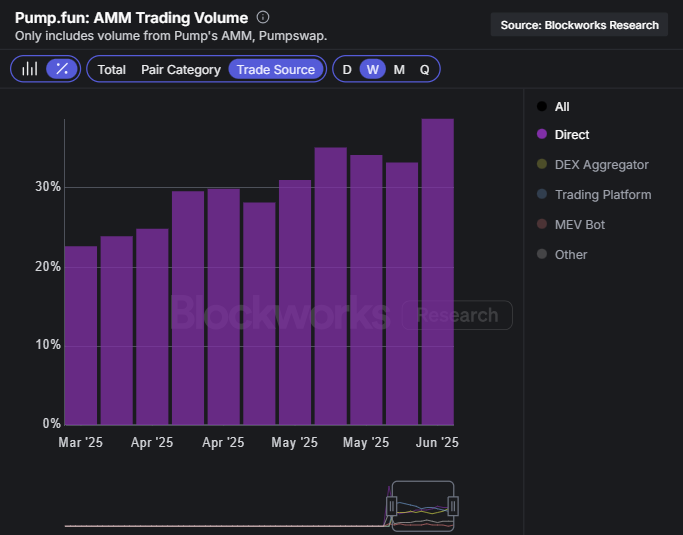This screenshot has height=535, width=683.
Task: Click the info icon beside the chart title
Action: (x=263, y=17)
